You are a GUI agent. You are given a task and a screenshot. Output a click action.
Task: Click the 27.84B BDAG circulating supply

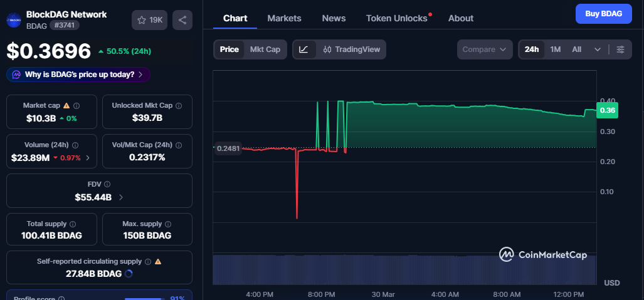coord(93,274)
